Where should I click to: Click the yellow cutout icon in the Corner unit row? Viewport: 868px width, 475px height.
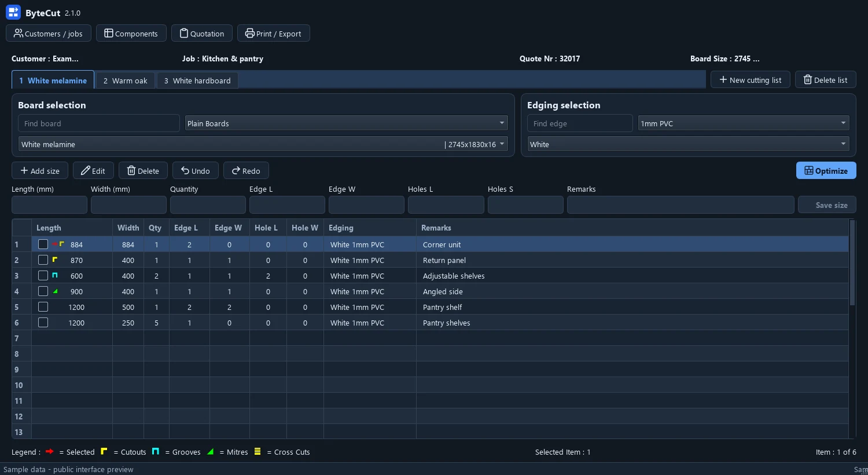(x=61, y=244)
